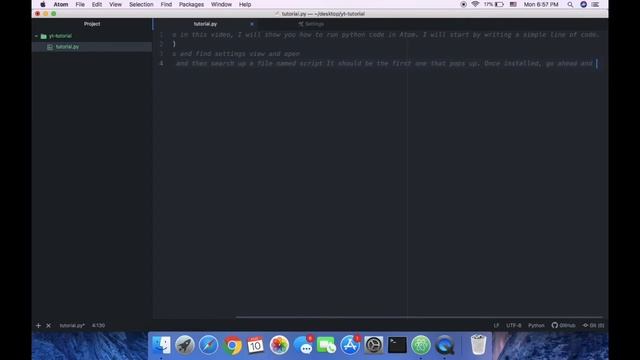Open the Packages menu

coord(191,4)
